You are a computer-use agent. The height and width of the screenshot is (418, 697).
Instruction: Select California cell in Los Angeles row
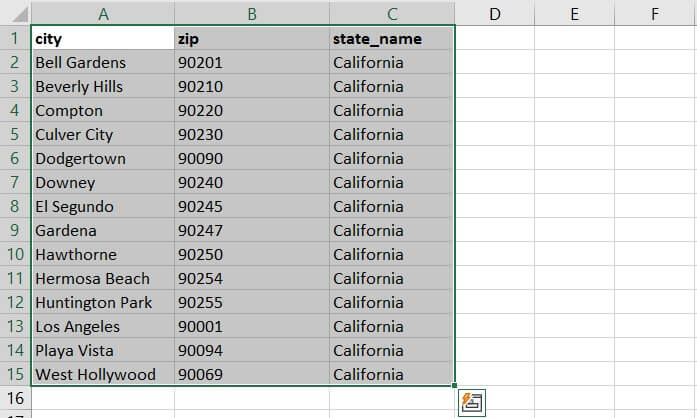click(392, 326)
